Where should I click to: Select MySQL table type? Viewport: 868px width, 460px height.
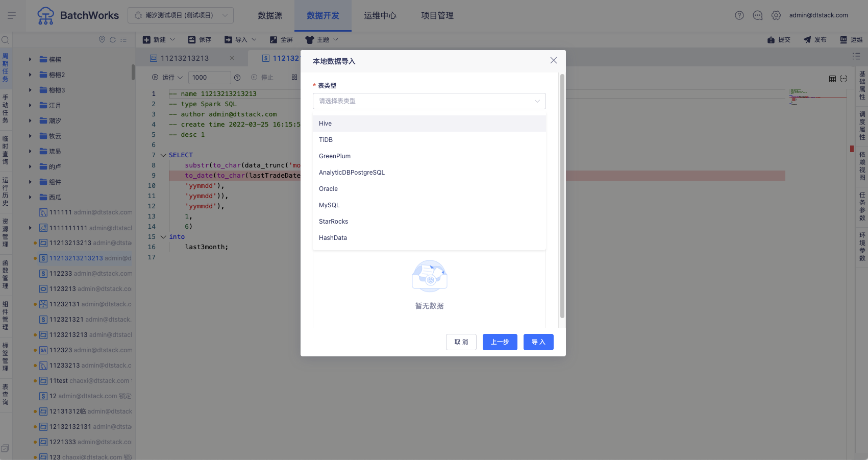(429, 205)
